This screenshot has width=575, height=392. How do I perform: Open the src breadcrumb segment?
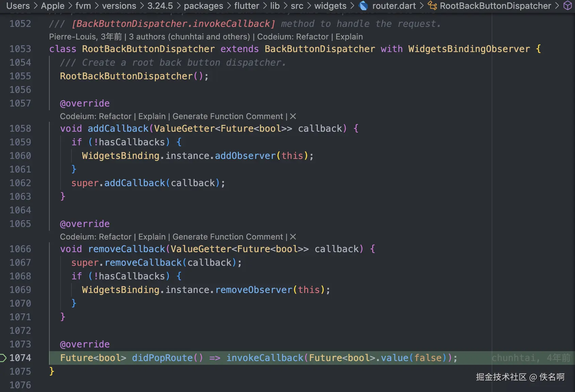coord(297,6)
